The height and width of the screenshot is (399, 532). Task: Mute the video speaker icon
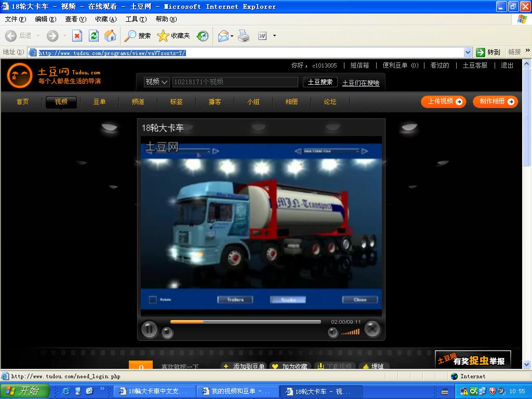click(x=332, y=332)
